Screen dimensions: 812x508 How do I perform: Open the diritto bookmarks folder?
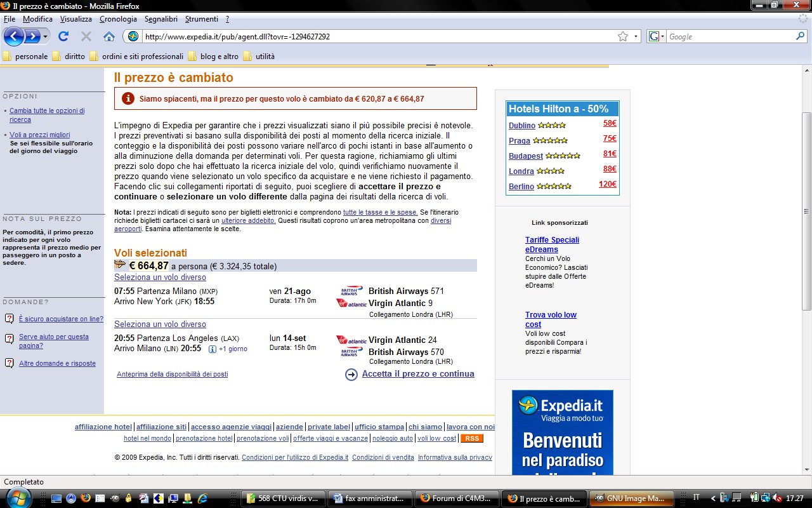[x=69, y=56]
